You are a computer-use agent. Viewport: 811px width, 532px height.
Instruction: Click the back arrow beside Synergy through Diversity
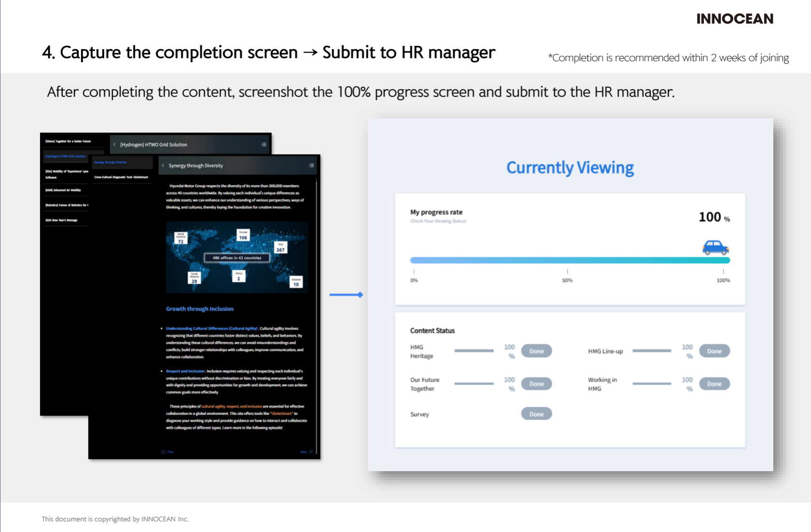163,166
